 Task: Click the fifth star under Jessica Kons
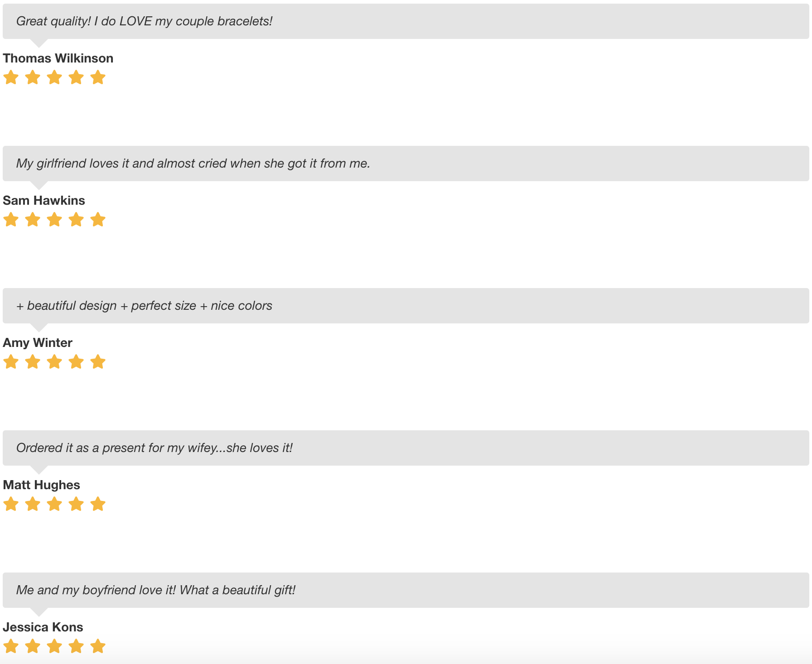(98, 646)
